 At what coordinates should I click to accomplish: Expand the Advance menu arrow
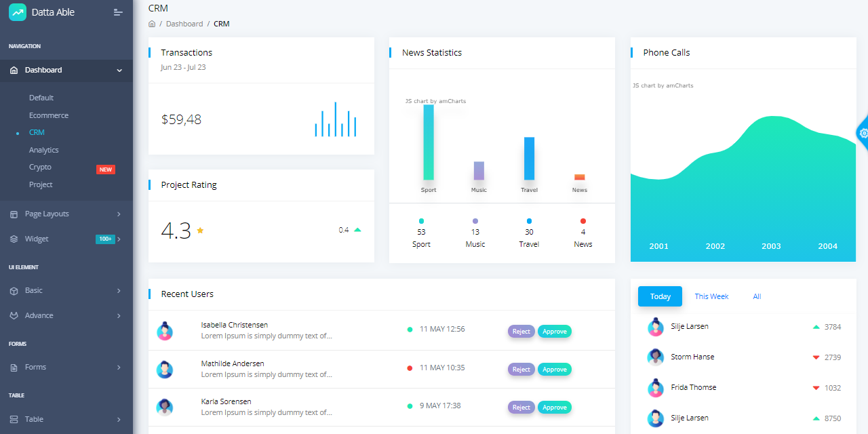119,316
